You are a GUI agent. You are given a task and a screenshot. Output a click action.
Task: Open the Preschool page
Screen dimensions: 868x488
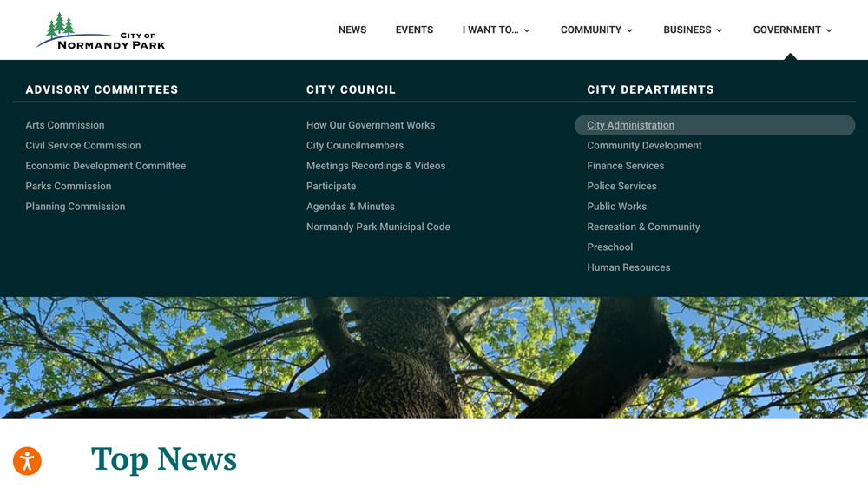click(609, 247)
